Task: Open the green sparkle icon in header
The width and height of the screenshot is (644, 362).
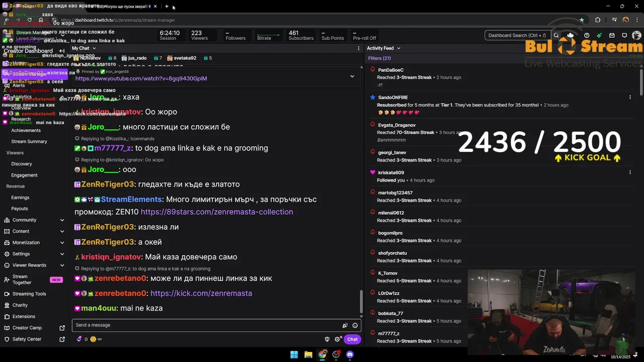Action: tap(599, 35)
